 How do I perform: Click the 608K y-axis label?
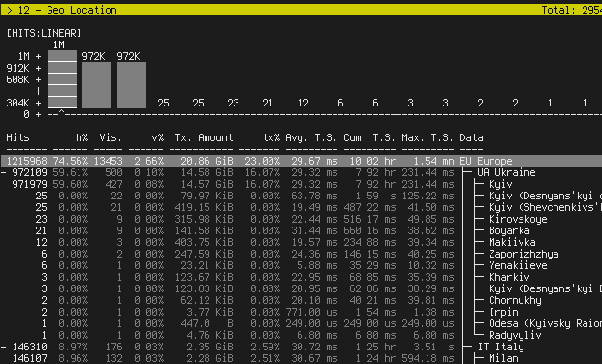point(17,79)
